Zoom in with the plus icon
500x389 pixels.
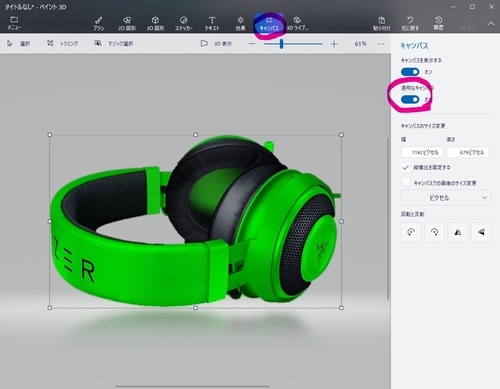click(x=334, y=44)
